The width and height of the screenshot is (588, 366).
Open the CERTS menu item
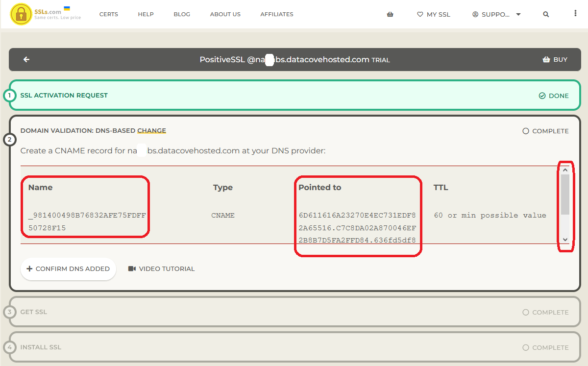pyautogui.click(x=108, y=14)
